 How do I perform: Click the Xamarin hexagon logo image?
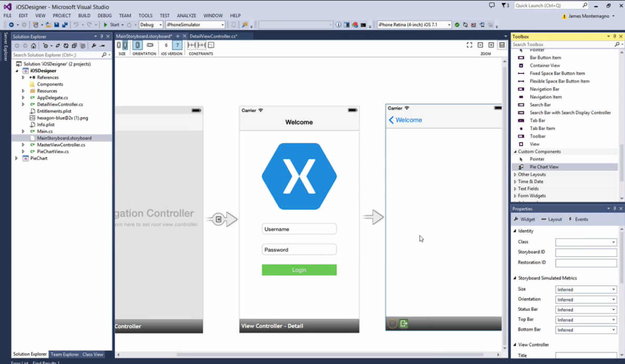[x=299, y=176]
